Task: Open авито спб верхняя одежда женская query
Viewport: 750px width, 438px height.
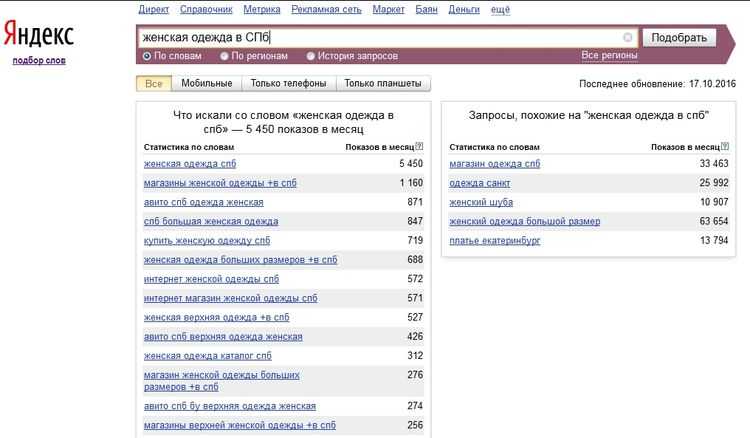Action: pos(223,337)
